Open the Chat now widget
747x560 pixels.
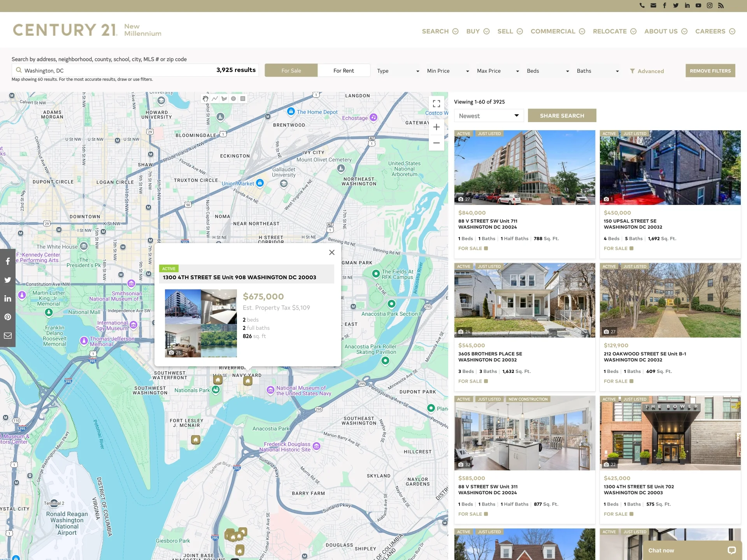[692, 550]
